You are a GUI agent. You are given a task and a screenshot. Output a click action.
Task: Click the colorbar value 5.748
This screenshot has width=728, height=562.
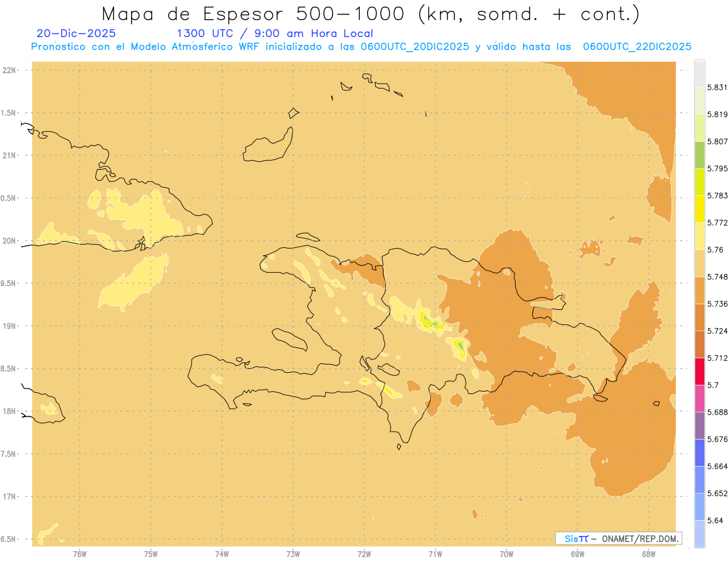[718, 277]
